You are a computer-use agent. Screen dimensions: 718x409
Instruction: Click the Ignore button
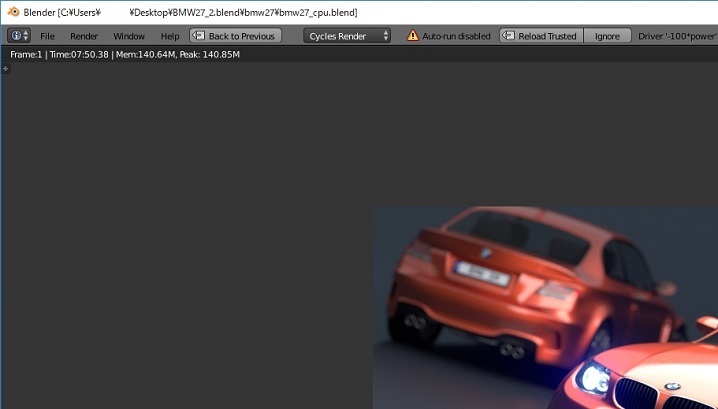(607, 36)
